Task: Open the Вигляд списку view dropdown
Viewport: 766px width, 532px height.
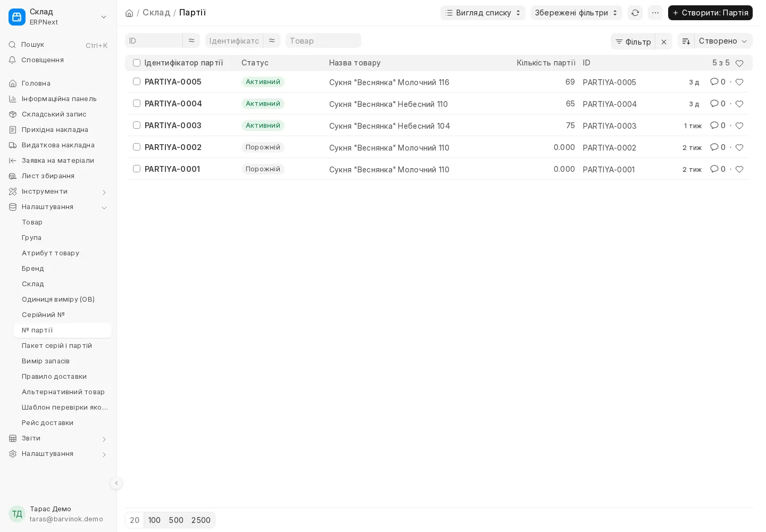Action: 483,13
